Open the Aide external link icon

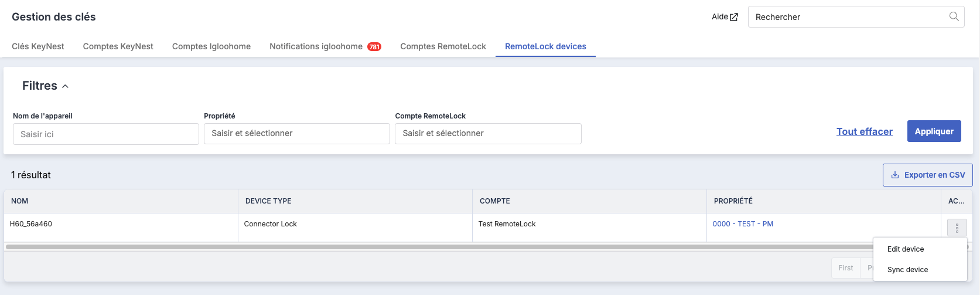point(734,17)
